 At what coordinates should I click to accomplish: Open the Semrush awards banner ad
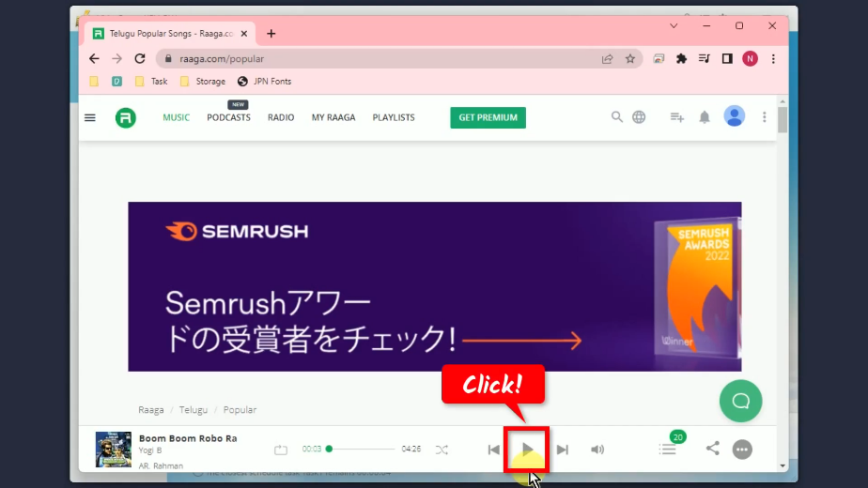435,286
